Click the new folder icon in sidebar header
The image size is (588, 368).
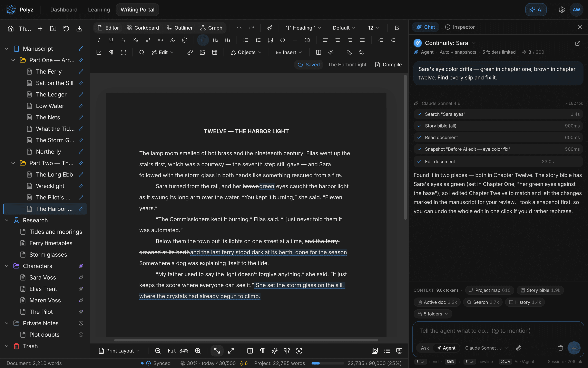pos(53,29)
